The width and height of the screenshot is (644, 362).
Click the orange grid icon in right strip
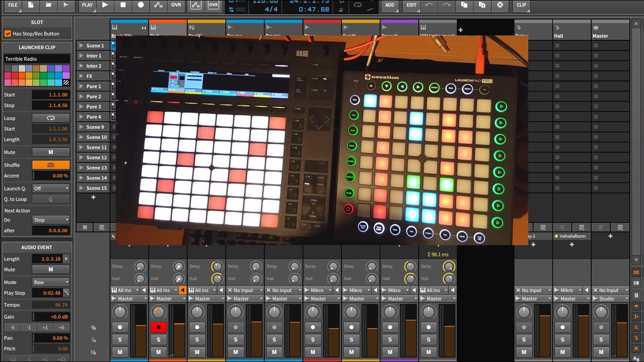pos(636,272)
